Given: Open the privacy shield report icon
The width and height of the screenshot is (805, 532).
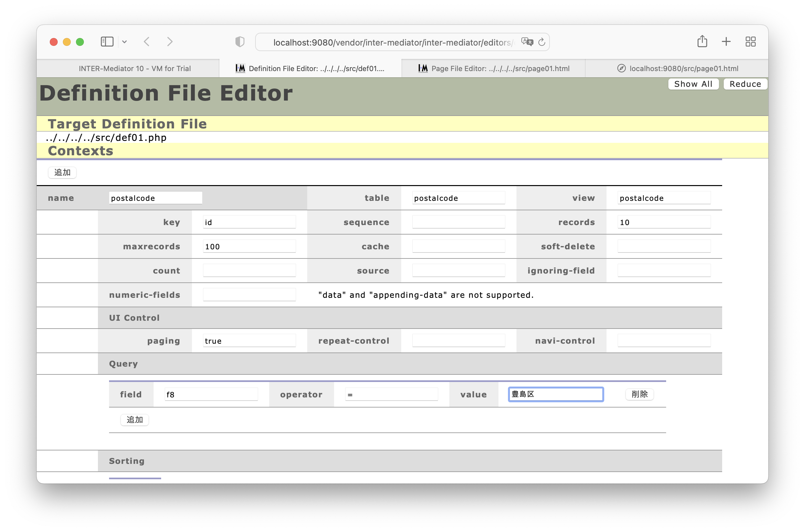Looking at the screenshot, I should pyautogui.click(x=240, y=42).
